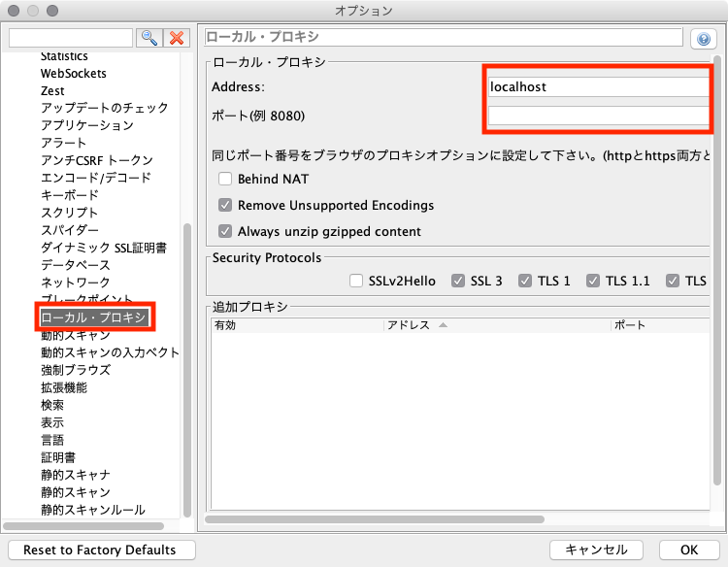Open 表示 options
The image size is (728, 567).
[52, 422]
